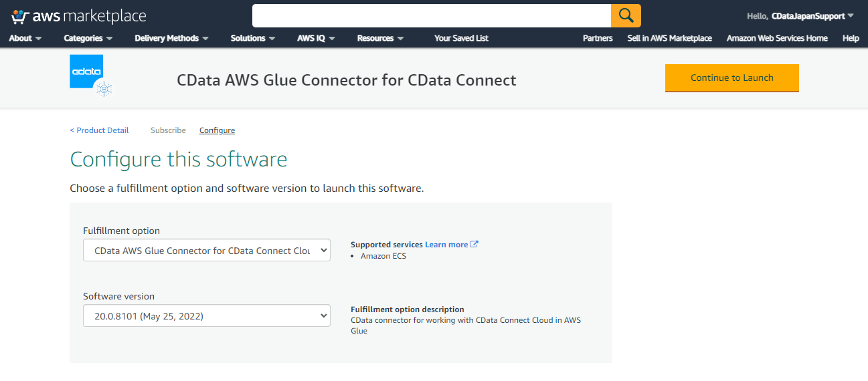This screenshot has height=381, width=868.
Task: Click the search magnifier icon button
Action: (x=626, y=15)
